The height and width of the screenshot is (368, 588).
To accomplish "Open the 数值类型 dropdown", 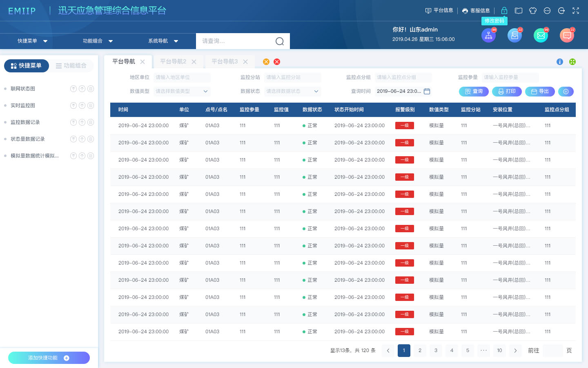I will click(181, 91).
